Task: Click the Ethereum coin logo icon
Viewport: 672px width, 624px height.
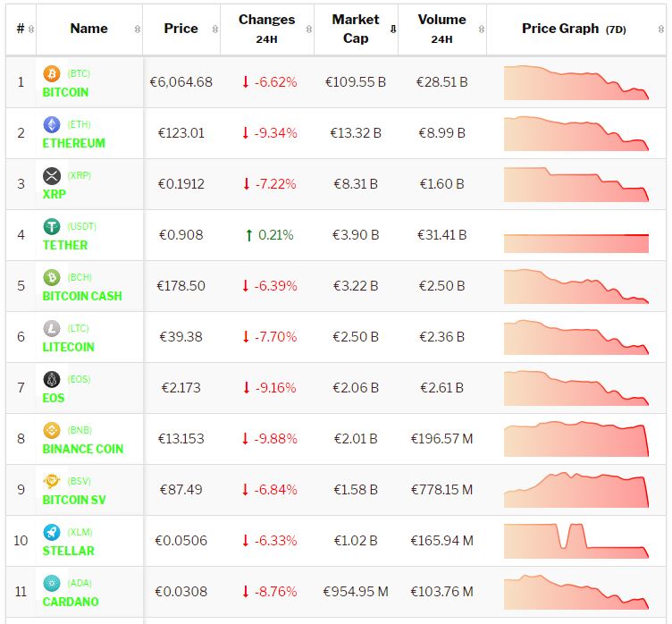Action: [51, 124]
